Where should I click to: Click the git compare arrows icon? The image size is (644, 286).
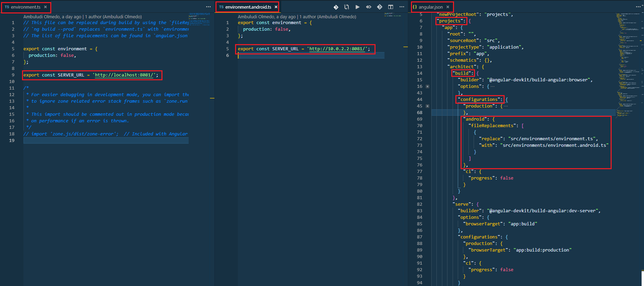[x=347, y=7]
